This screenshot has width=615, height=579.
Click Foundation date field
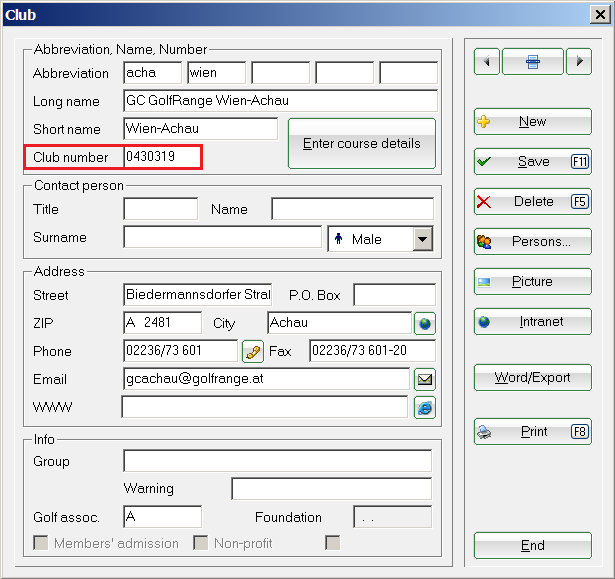tap(393, 517)
